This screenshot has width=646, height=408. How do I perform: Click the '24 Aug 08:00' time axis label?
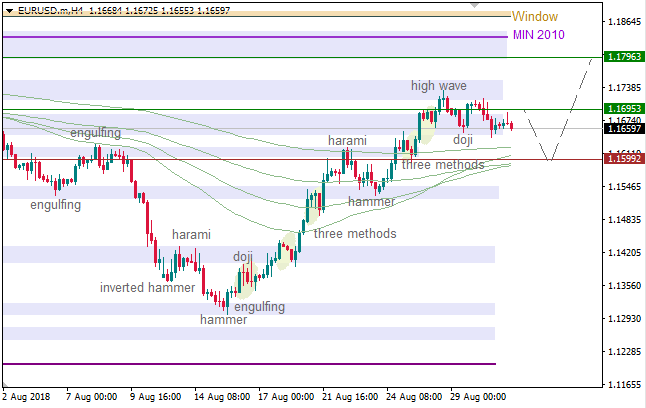coord(415,395)
